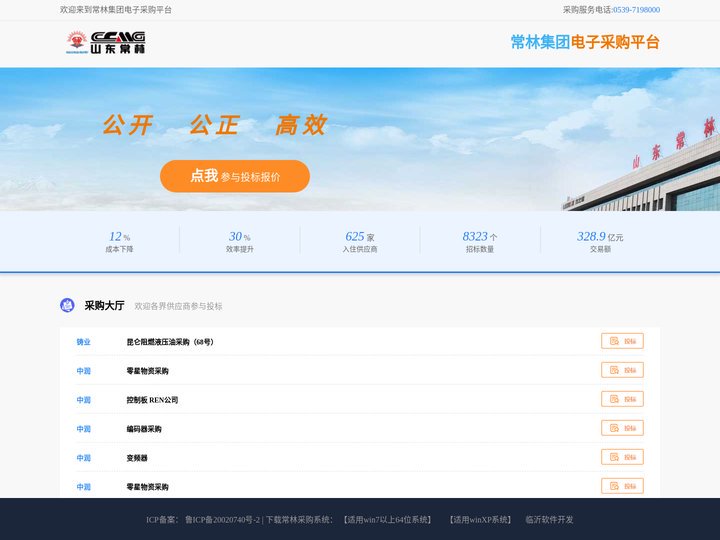720x540 pixels.
Task: Click 中润 label beside 控制板 REN公司
Action: [84, 400]
